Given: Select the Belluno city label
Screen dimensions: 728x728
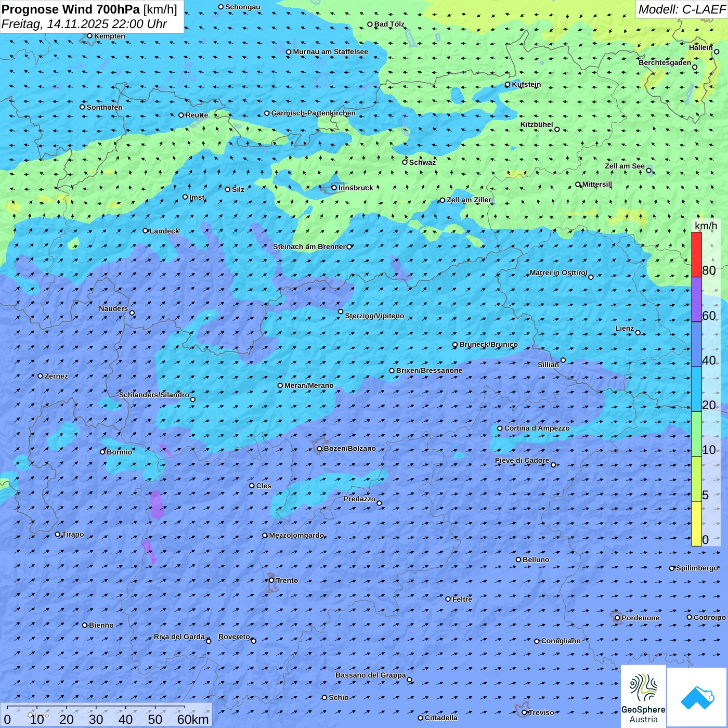Looking at the screenshot, I should click(536, 560).
